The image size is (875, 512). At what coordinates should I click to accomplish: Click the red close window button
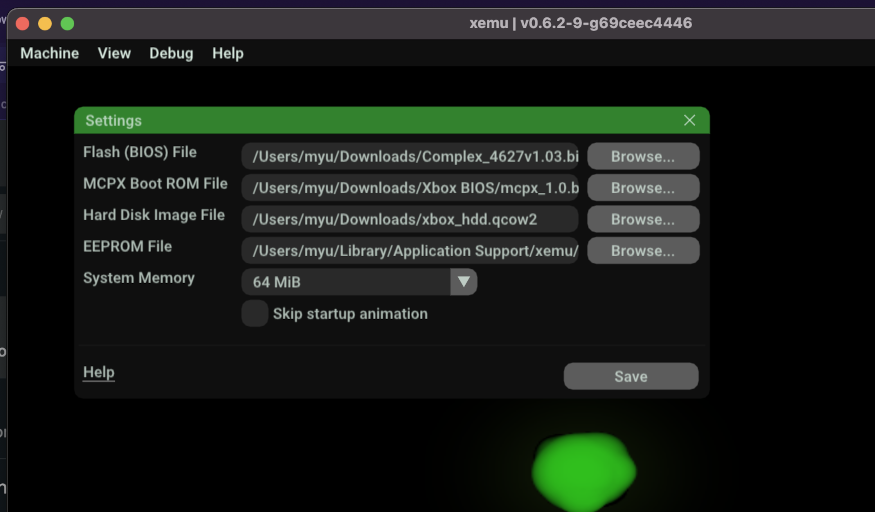pyautogui.click(x=23, y=23)
